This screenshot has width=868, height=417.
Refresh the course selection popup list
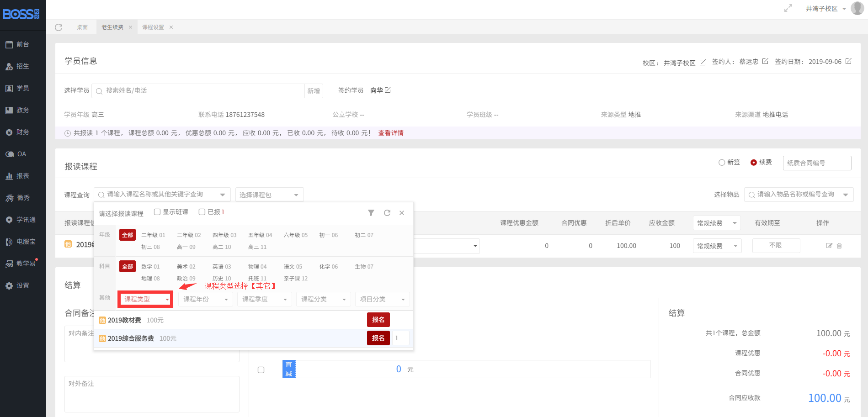pyautogui.click(x=387, y=213)
